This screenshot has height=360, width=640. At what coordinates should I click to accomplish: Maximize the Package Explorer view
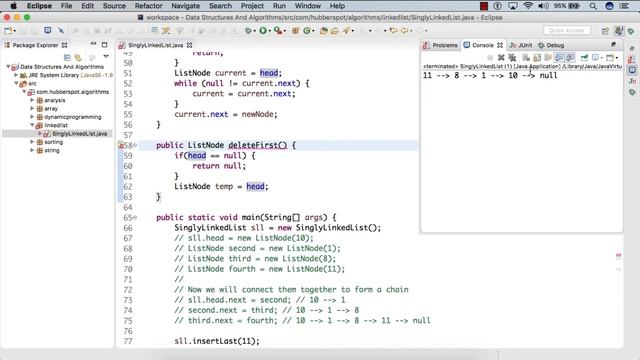pyautogui.click(x=104, y=44)
